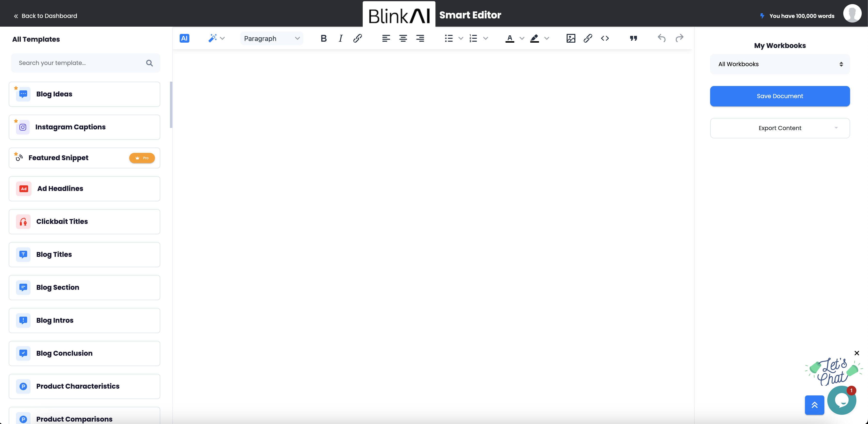
Task: Open the text color picker
Action: pos(510,38)
